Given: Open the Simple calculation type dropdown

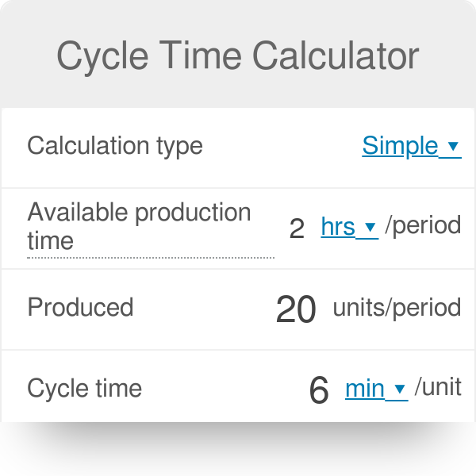Looking at the screenshot, I should pos(412,146).
